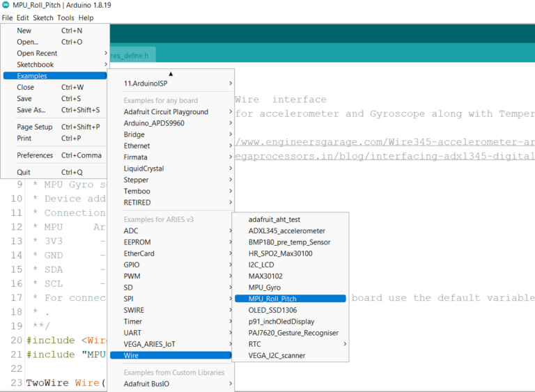Choose Page Setup in File menu
Image resolution: width=535 pixels, height=392 pixels.
pos(35,127)
